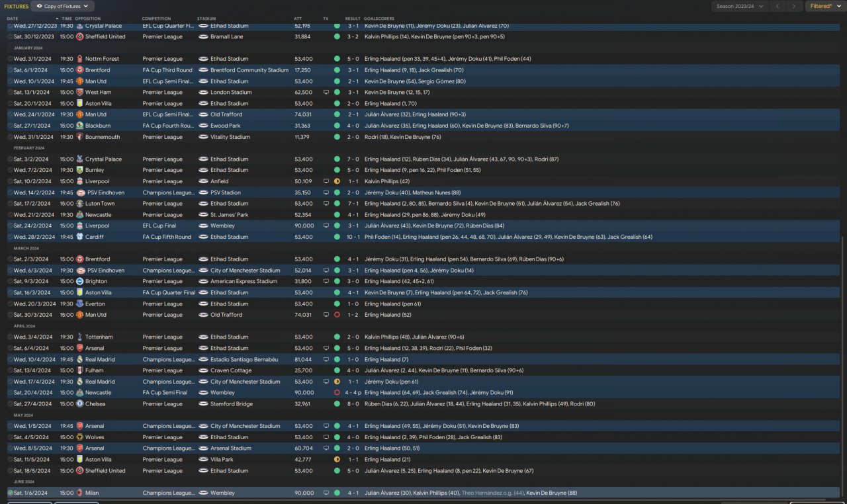Click the Burnley club badge

[79, 170]
